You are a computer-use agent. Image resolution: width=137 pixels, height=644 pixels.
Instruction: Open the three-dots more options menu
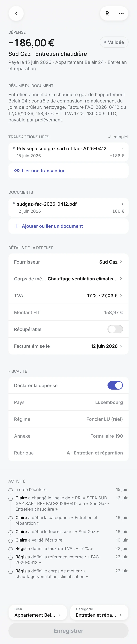click(x=121, y=13)
